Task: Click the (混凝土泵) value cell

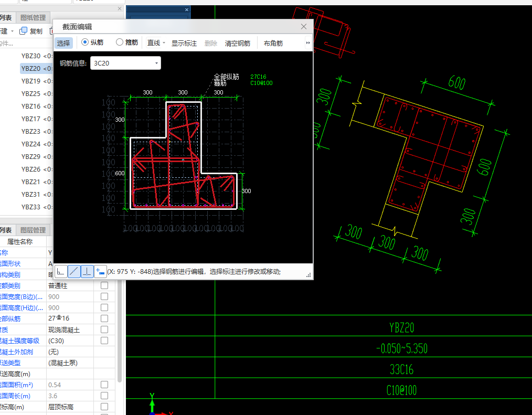Action: click(70, 363)
